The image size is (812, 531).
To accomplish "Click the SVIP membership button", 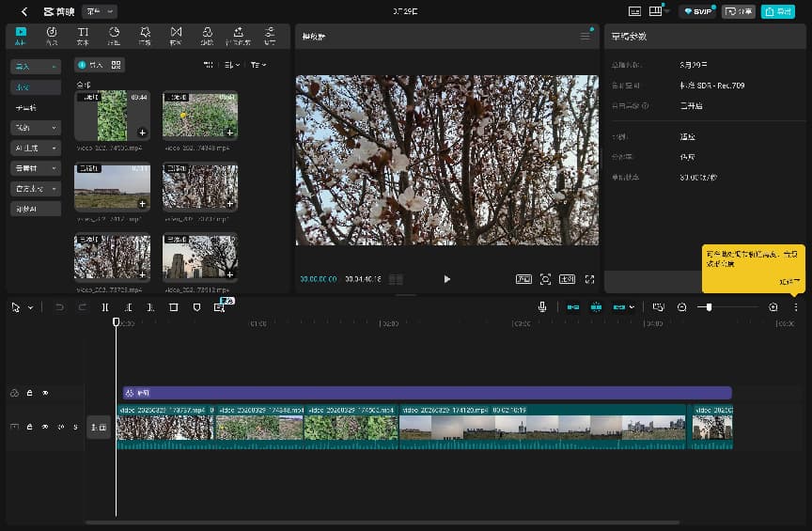I will click(x=698, y=11).
